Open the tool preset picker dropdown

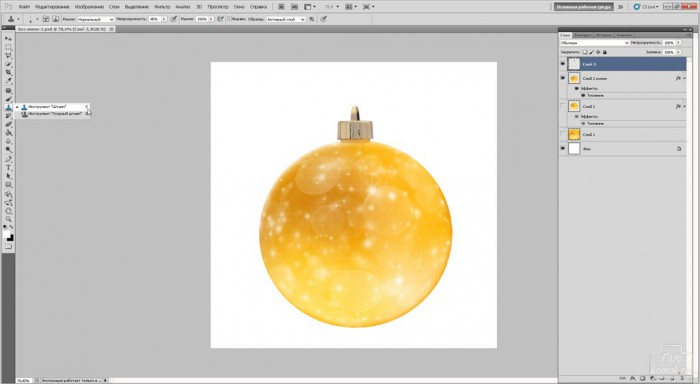pyautogui.click(x=18, y=19)
